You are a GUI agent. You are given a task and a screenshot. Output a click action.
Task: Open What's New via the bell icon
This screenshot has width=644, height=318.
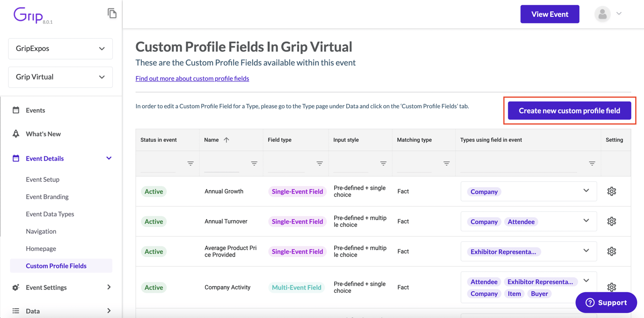pyautogui.click(x=16, y=133)
